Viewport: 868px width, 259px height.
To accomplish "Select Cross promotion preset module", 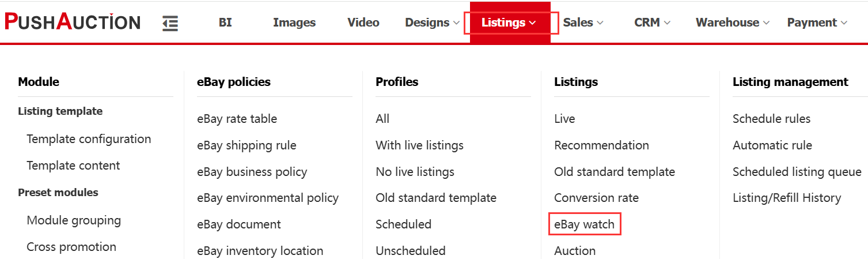I will pos(71,247).
